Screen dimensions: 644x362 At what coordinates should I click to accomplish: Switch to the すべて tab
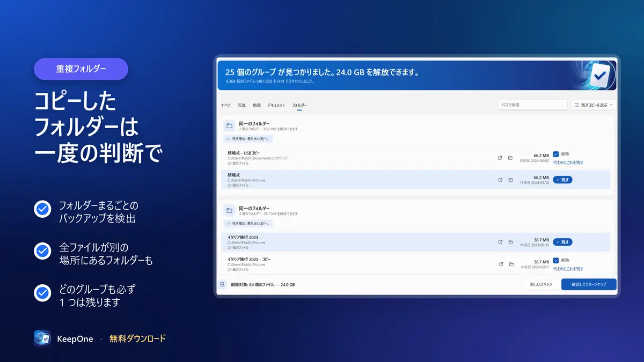pos(225,106)
